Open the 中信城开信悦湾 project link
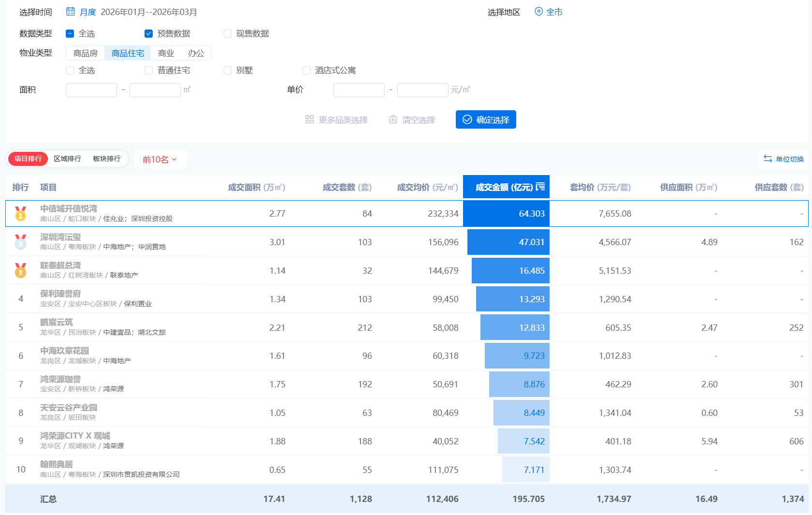Screen dimensions: 812x515 pyautogui.click(x=69, y=208)
